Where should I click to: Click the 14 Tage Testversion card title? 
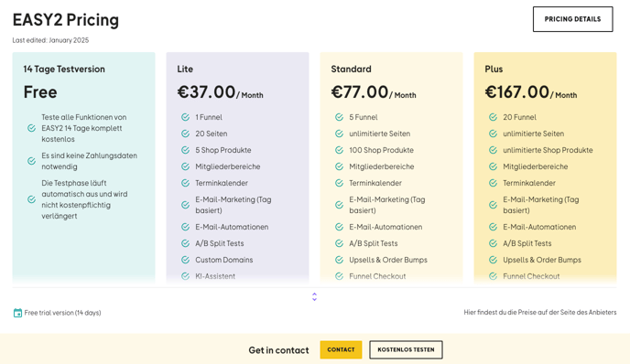(64, 69)
